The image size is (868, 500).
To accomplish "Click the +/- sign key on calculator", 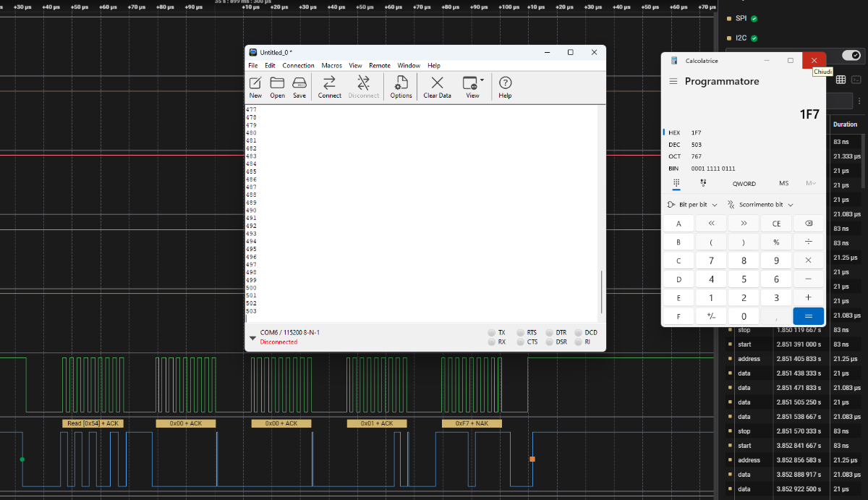I will [712, 316].
